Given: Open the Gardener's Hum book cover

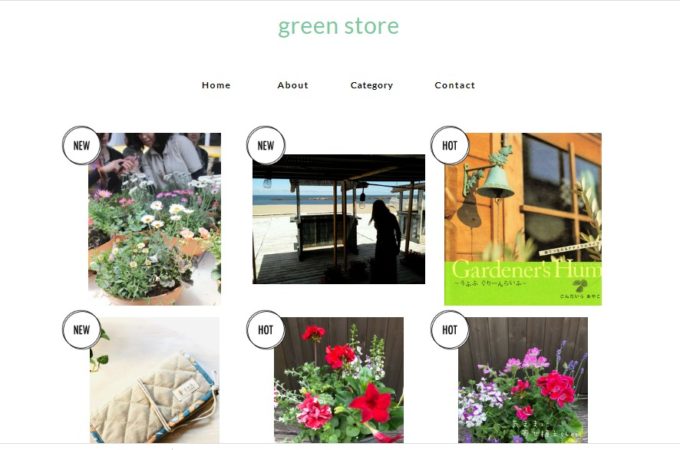Looking at the screenshot, I should click(523, 219).
